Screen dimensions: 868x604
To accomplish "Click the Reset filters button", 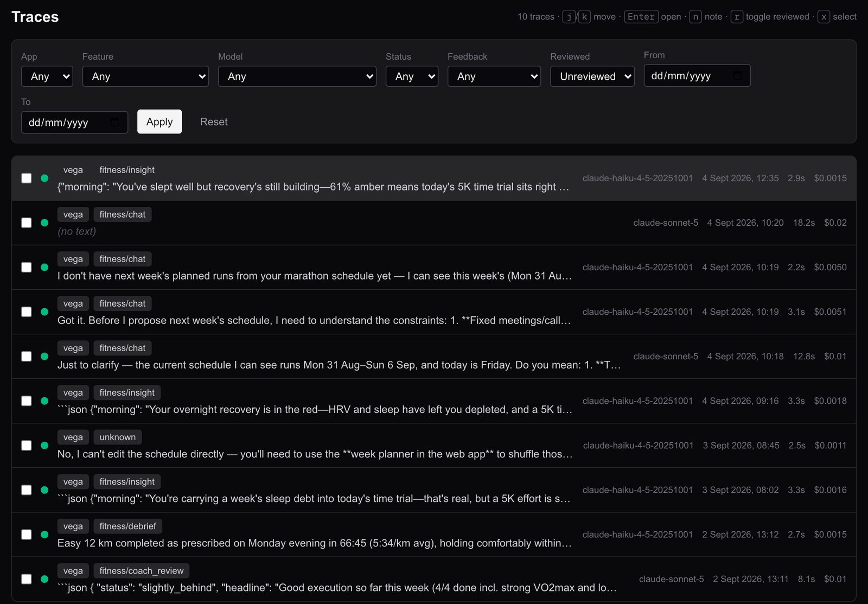I will (x=214, y=122).
